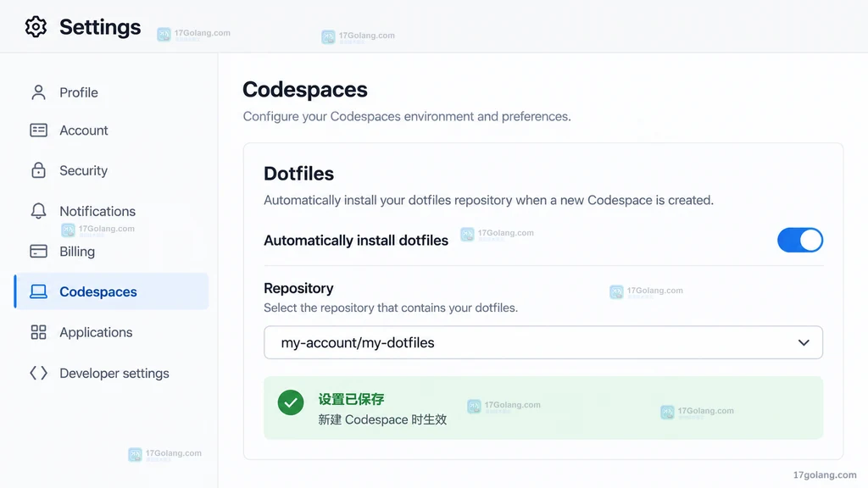Screen dimensions: 868x488
Task: Click 'Configure your Codespaces environment' description
Action: [407, 117]
